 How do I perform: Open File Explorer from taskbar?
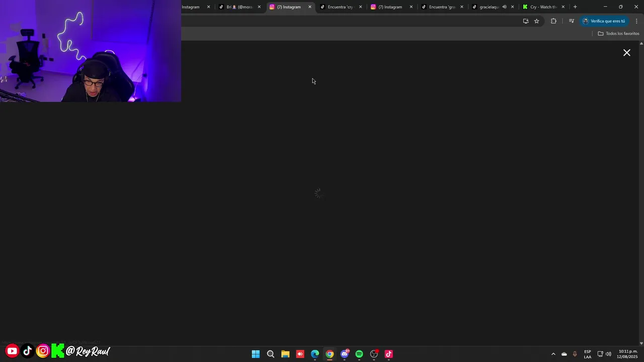(x=285, y=354)
